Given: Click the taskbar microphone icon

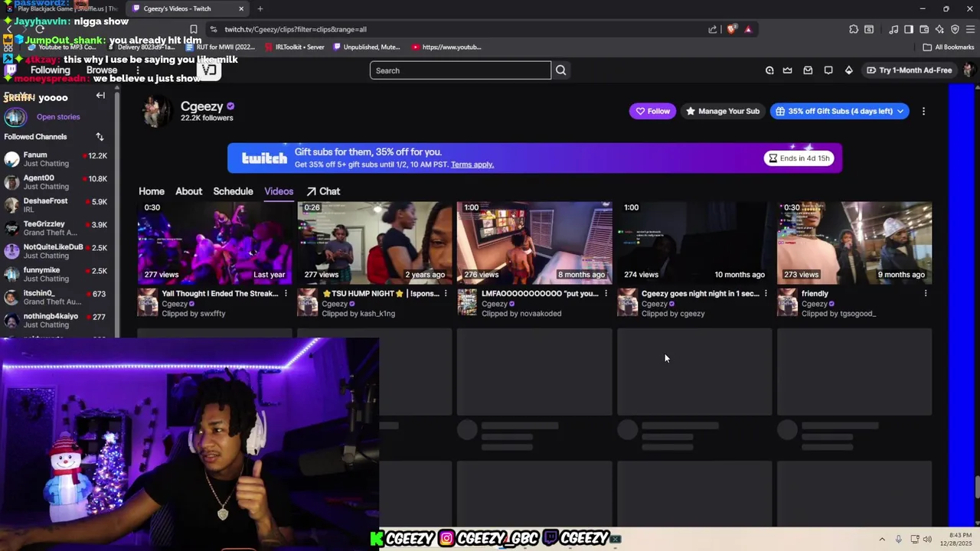Looking at the screenshot, I should [x=898, y=540].
